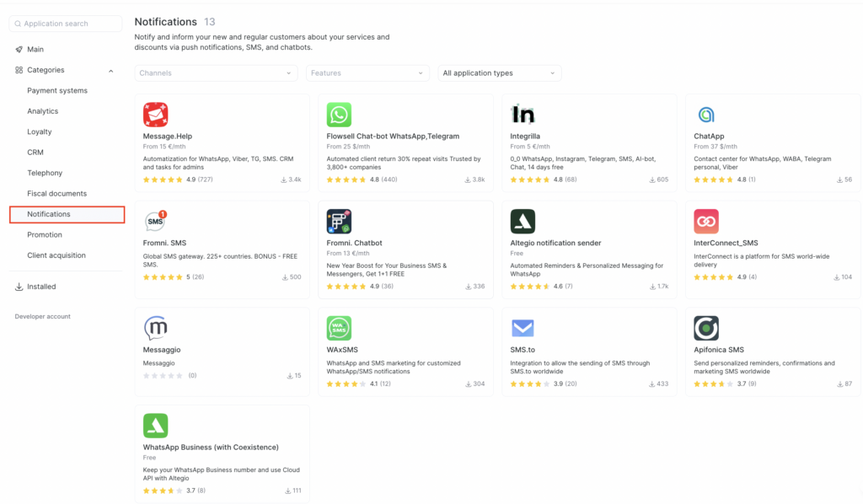The width and height of the screenshot is (863, 504).
Task: Select the Telephony category
Action: click(45, 173)
